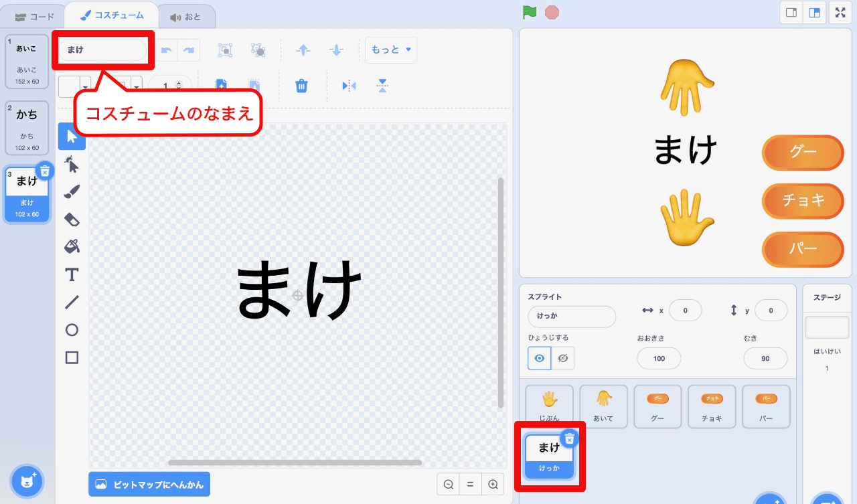Click ビットマップにへんかん button
This screenshot has height=504, width=857.
(149, 484)
